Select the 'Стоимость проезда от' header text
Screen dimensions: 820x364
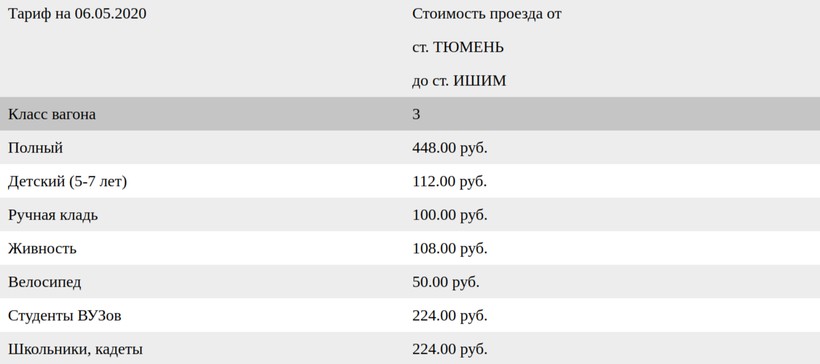[x=487, y=14]
